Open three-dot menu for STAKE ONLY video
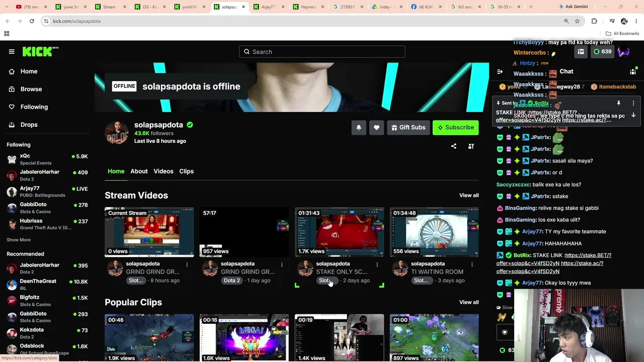 377,264
